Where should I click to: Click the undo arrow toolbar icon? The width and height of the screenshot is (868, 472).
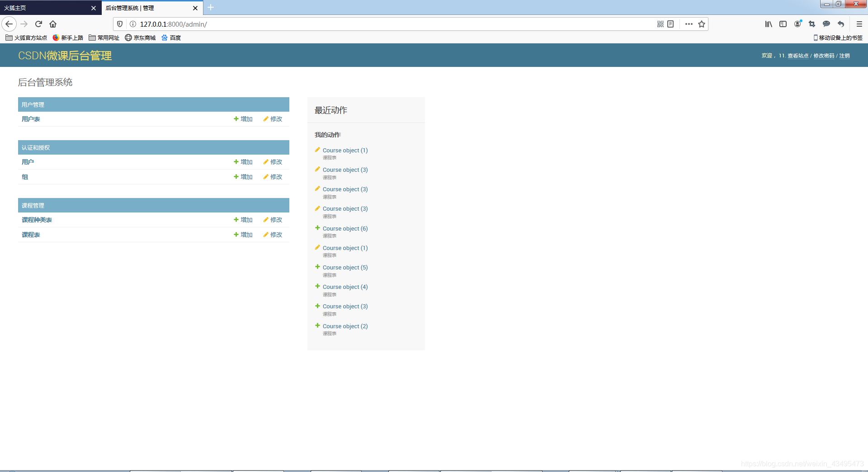click(x=841, y=24)
